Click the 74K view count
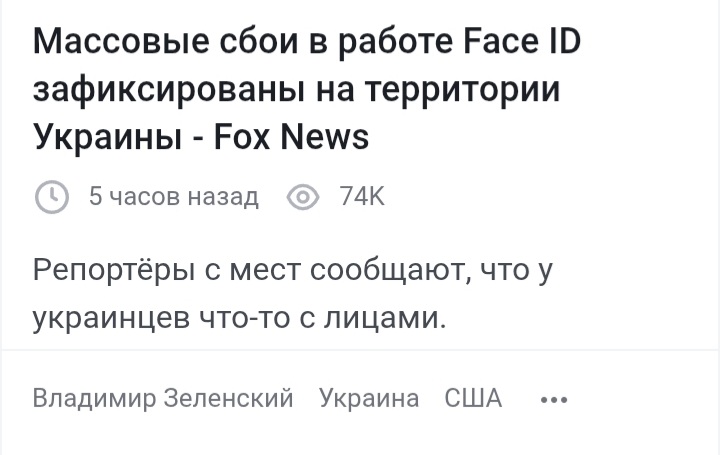720x455 pixels. coord(362,197)
